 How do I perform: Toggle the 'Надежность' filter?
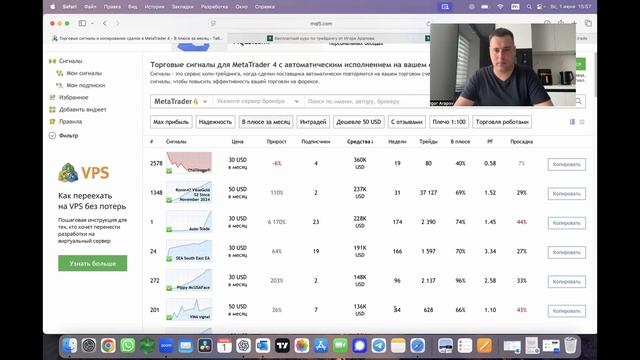pos(215,122)
